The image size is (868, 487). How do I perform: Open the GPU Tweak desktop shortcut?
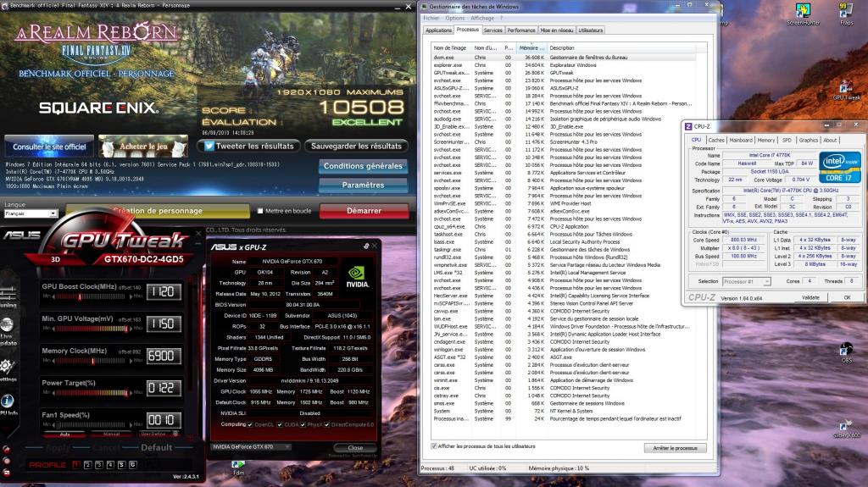845,88
